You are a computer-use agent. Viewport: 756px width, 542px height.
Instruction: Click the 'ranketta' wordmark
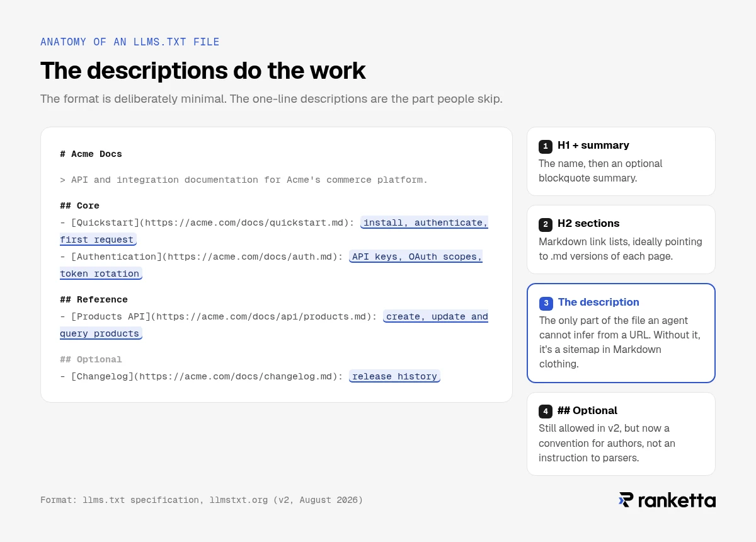tap(677, 500)
